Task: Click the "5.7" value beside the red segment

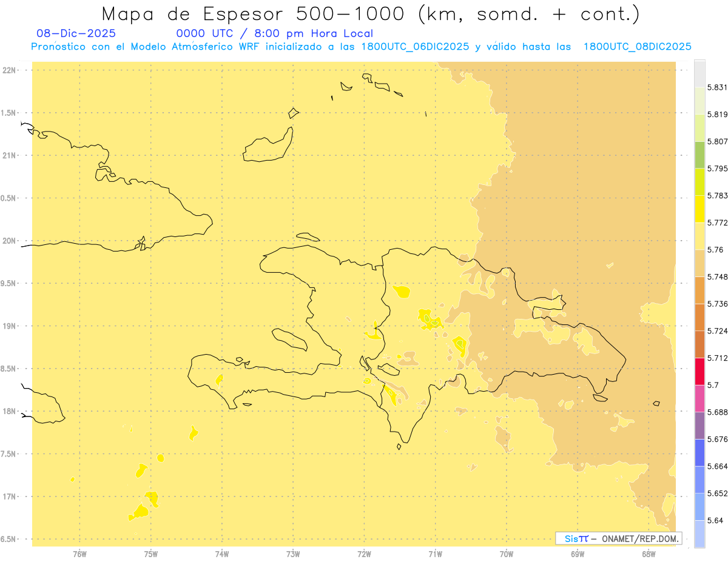Action: [713, 385]
